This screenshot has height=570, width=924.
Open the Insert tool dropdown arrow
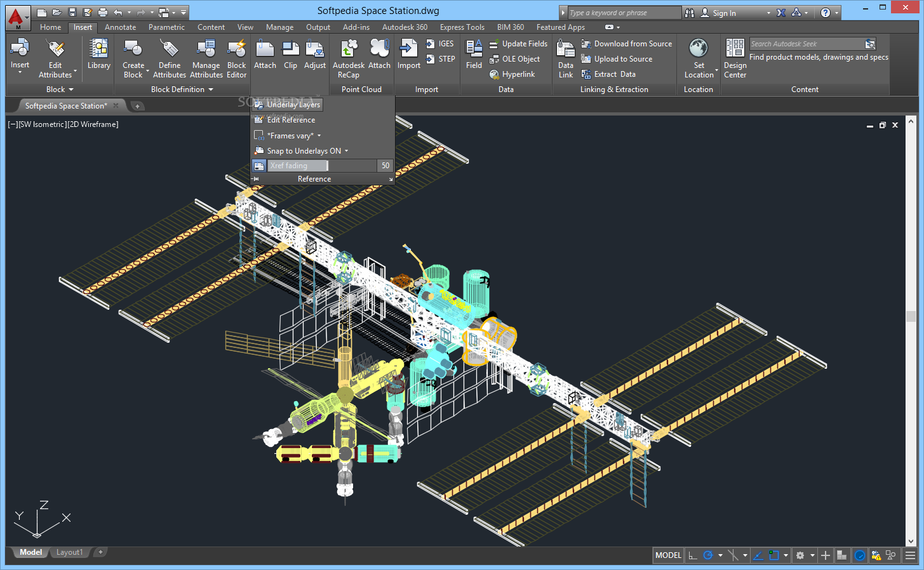[20, 72]
